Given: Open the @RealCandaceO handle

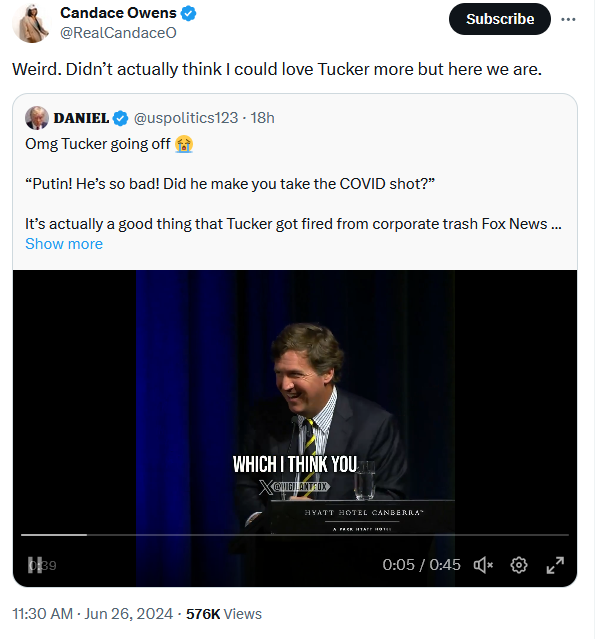Looking at the screenshot, I should pyautogui.click(x=118, y=33).
